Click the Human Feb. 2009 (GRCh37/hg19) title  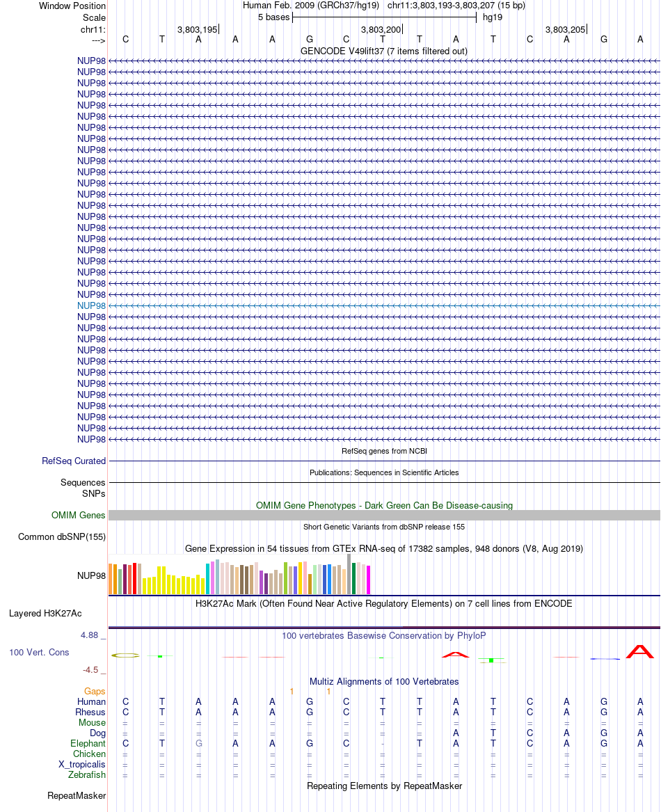tap(311, 5)
